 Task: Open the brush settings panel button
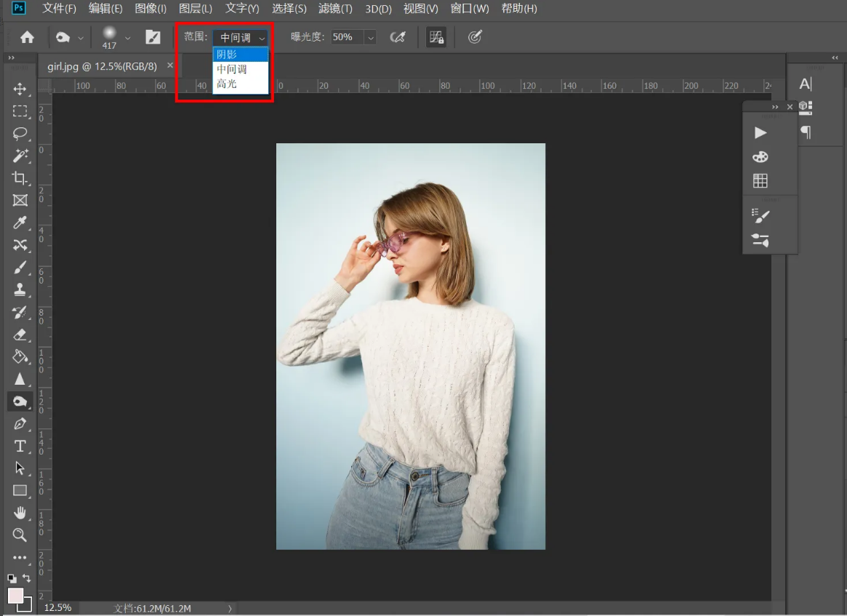[153, 37]
